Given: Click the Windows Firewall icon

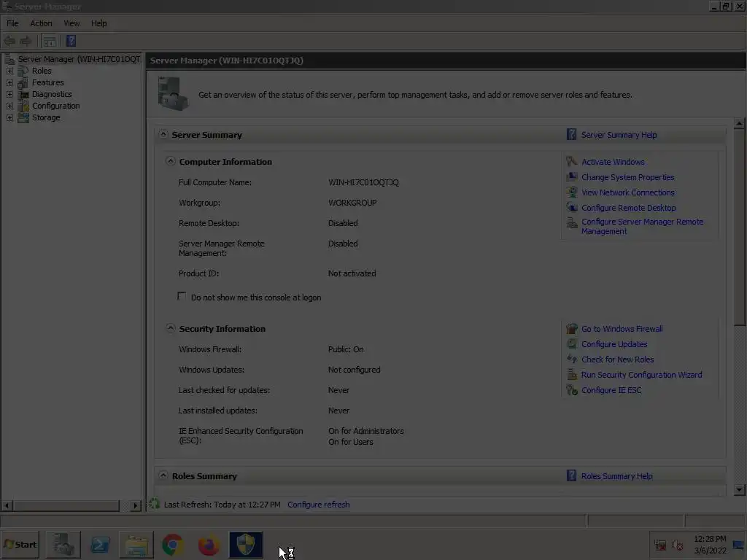Looking at the screenshot, I should 571,329.
